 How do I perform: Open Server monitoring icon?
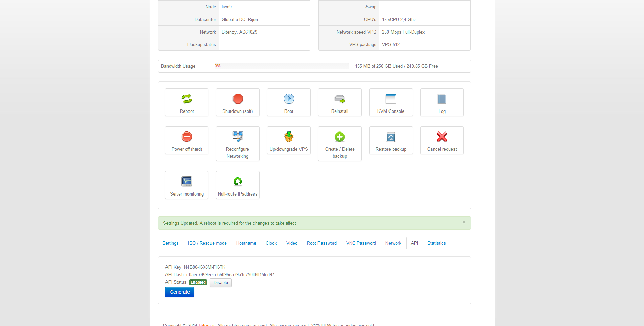[187, 181]
